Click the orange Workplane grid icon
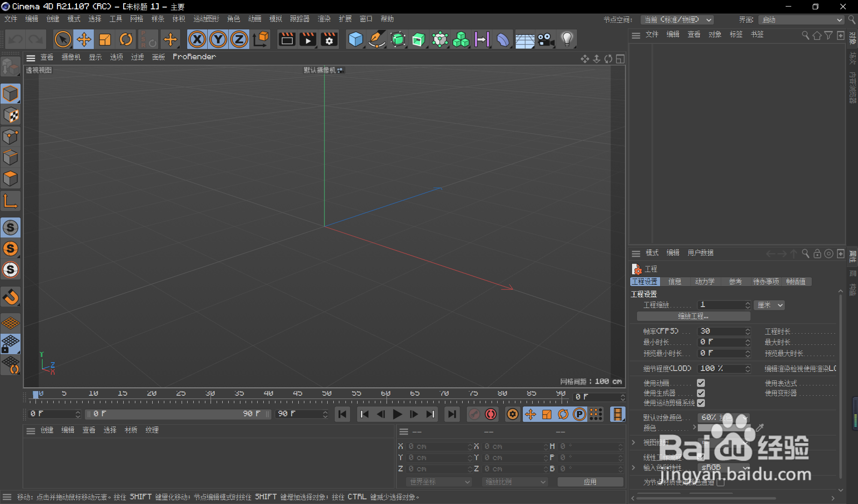Screen dimensions: 858x504 point(11,322)
